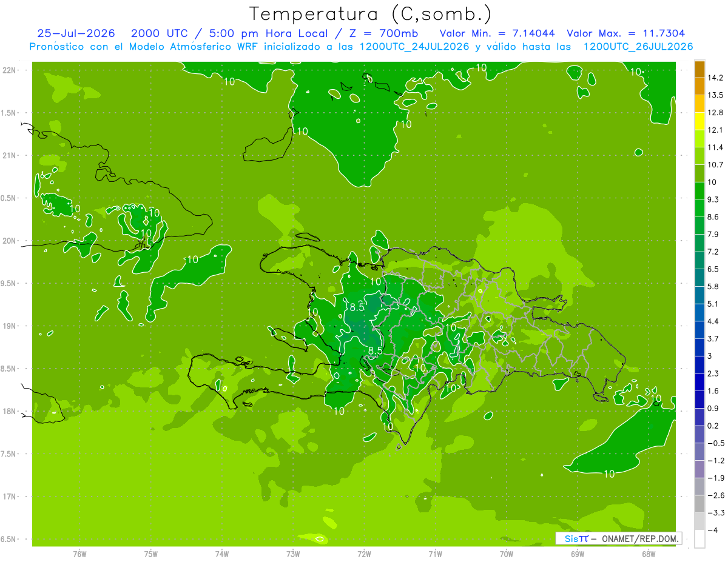The image size is (728, 562).
Task: Click the '19N' latitude axis label
Action: tap(10, 326)
